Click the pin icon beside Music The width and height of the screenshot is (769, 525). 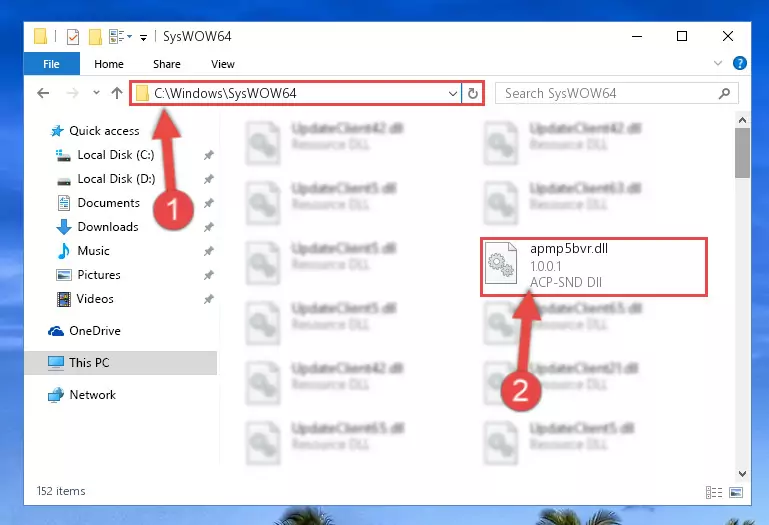[x=209, y=251]
